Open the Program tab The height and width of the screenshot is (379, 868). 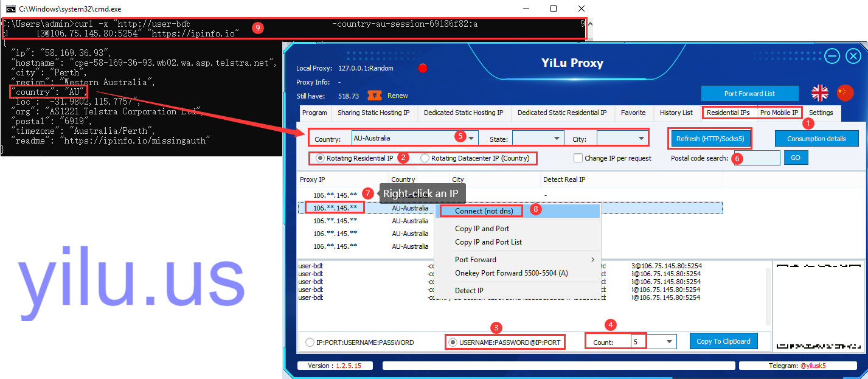click(314, 113)
